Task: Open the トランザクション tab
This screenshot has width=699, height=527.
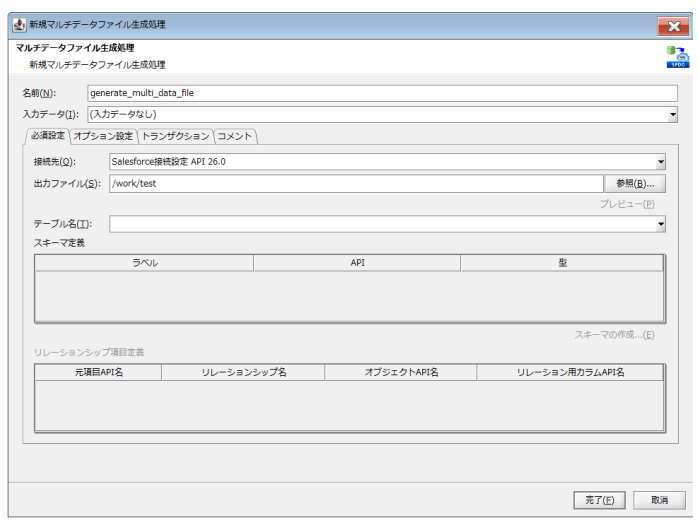Action: coord(176,136)
